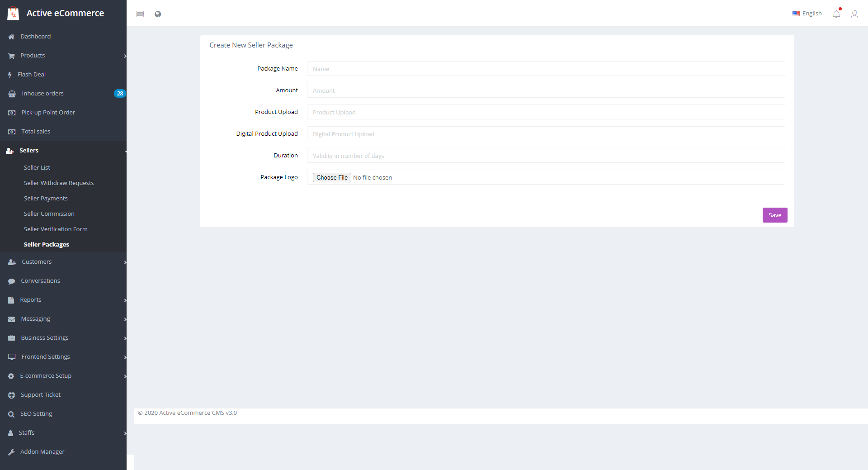Click Choose File for Package Logo
The height and width of the screenshot is (470, 868).
point(332,178)
